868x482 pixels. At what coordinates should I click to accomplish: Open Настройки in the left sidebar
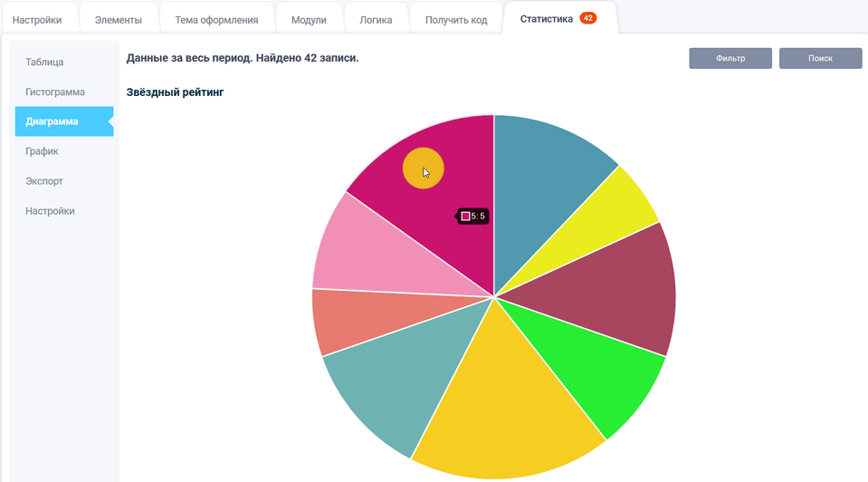pos(50,211)
